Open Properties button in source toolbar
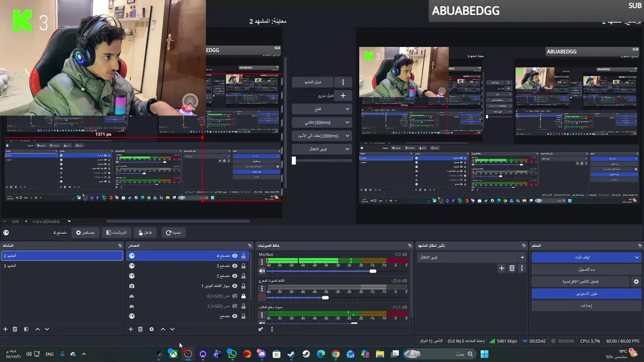The height and width of the screenshot is (362, 644). click(x=85, y=233)
